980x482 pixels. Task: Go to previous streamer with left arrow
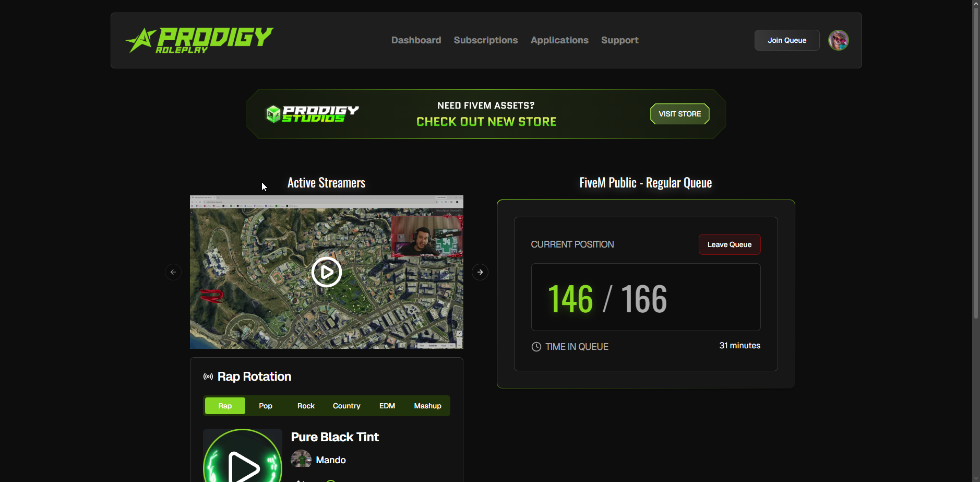click(x=173, y=272)
